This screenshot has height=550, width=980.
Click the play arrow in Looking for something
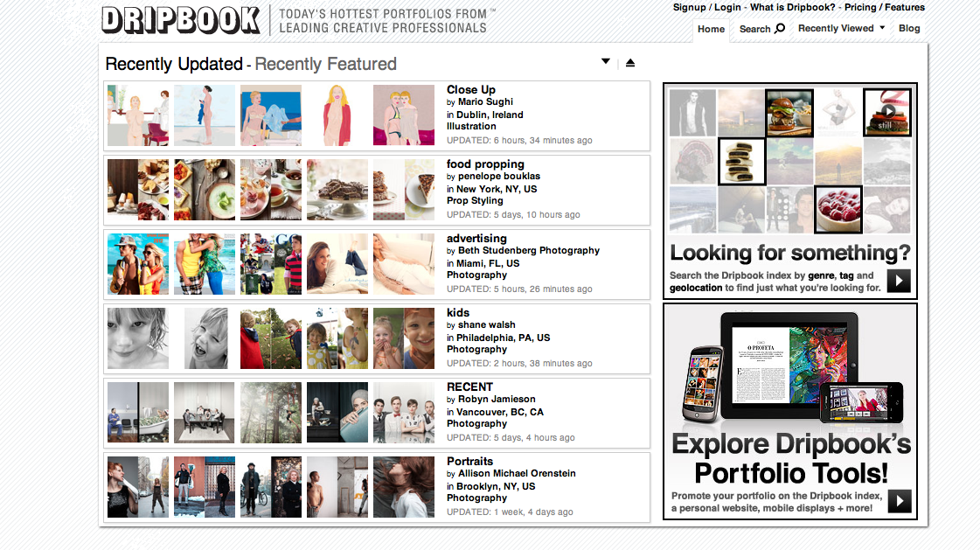(899, 281)
